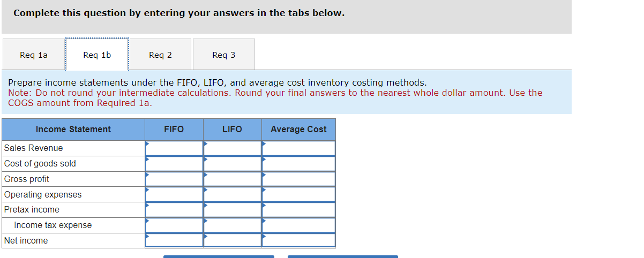Viewport: 644px width, 258px height.
Task: Click the Sales Revenue row label
Action: 33,148
